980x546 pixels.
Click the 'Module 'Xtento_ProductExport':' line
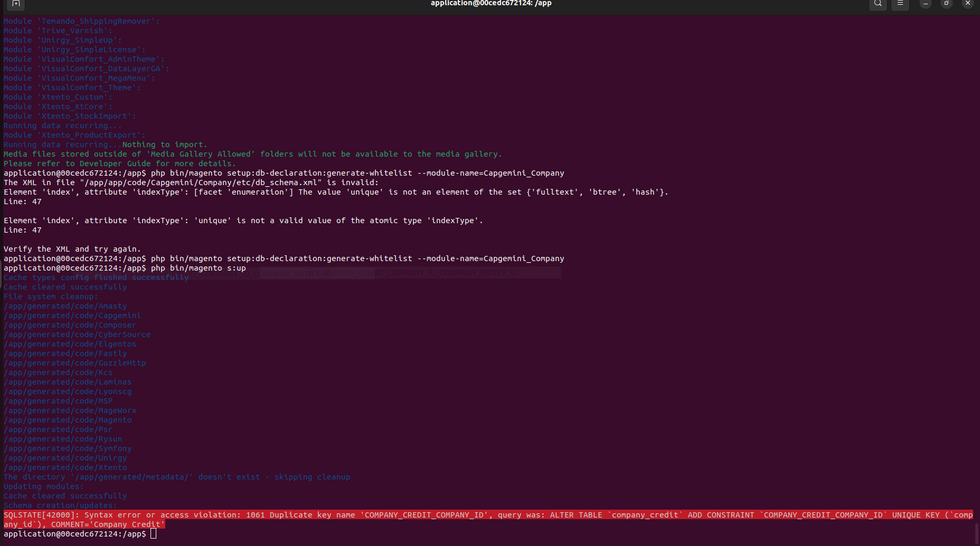(x=74, y=135)
